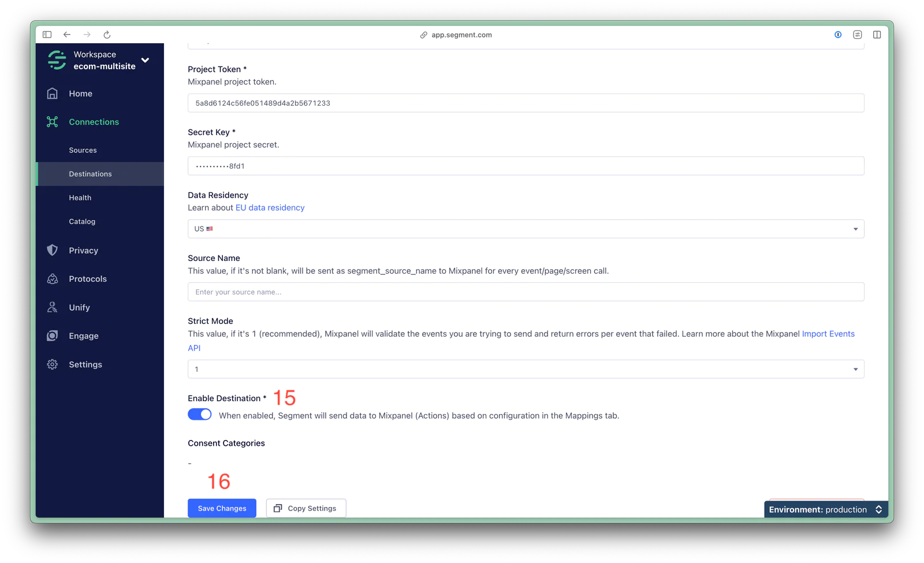Click the Save Changes button

pyautogui.click(x=222, y=508)
